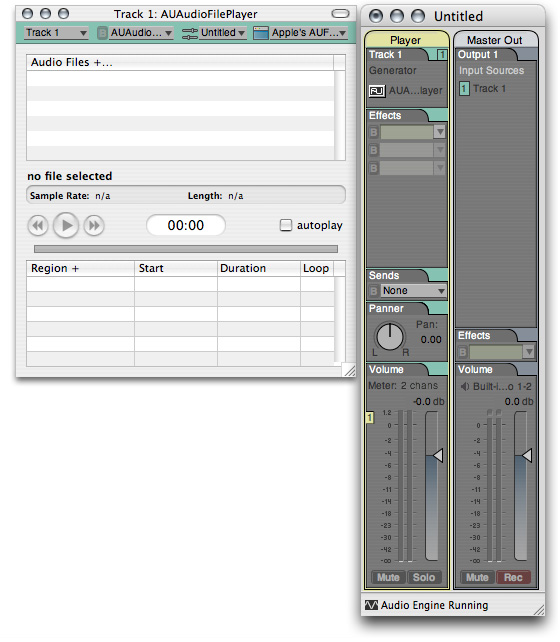Click the Meter: 2 chans label
Screen dimensions: 560x642
[403, 386]
